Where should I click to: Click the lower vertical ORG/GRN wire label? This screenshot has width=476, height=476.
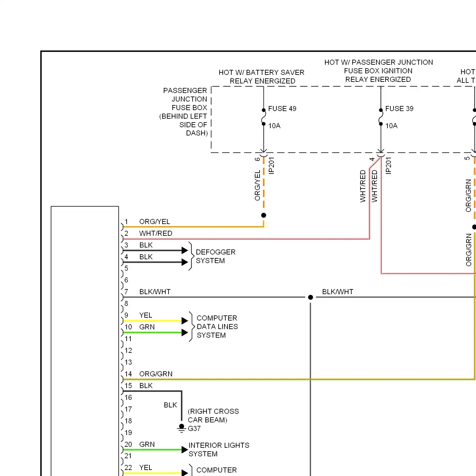click(x=469, y=250)
